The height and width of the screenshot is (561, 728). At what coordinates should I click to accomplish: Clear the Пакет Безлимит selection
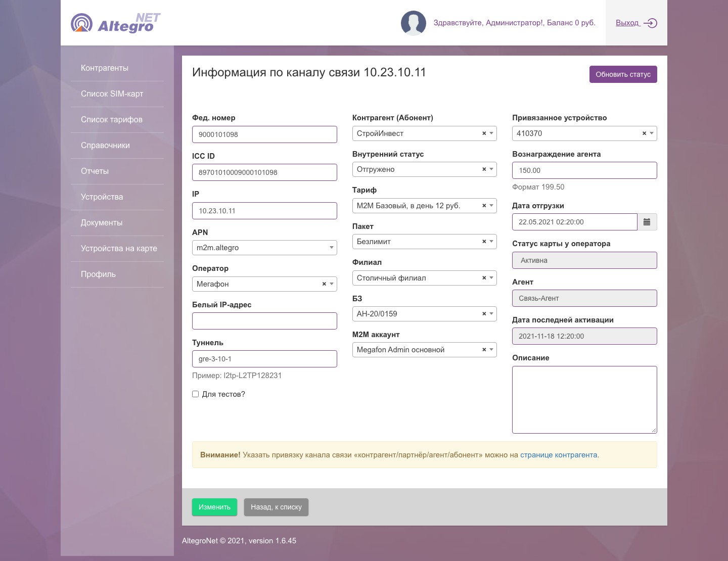[484, 242]
